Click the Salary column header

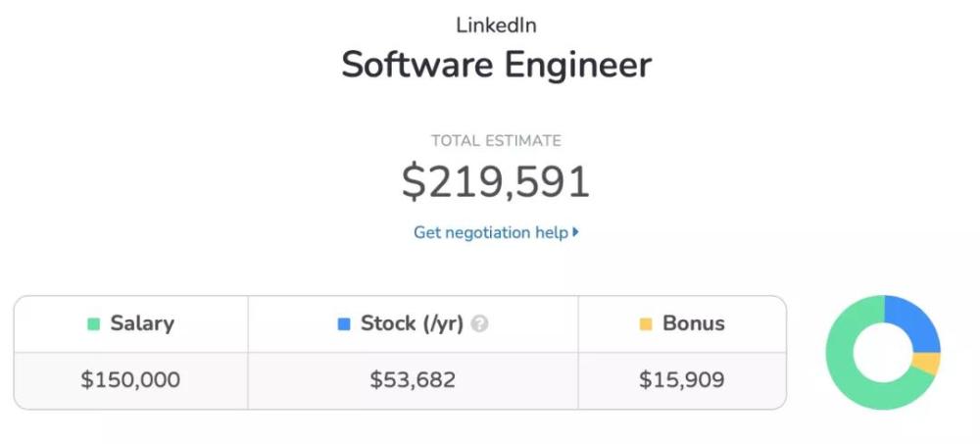(130, 323)
